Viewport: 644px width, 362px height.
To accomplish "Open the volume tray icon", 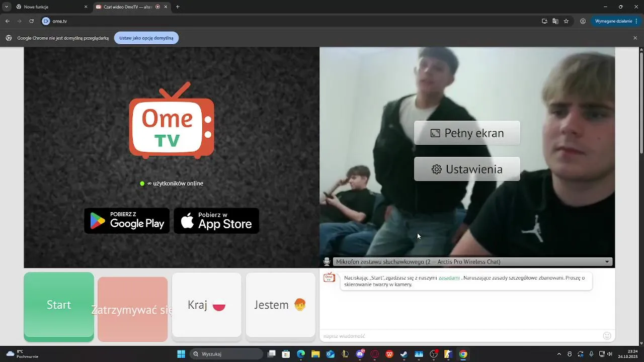I will pyautogui.click(x=610, y=354).
